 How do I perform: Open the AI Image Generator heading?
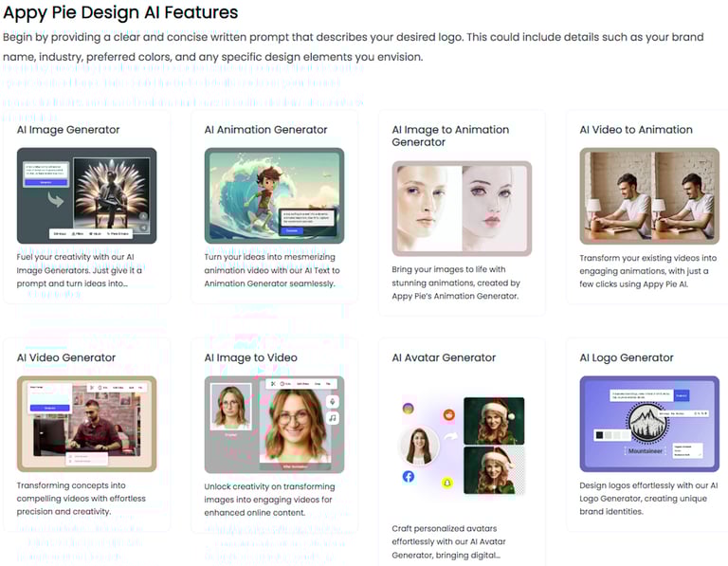point(68,130)
